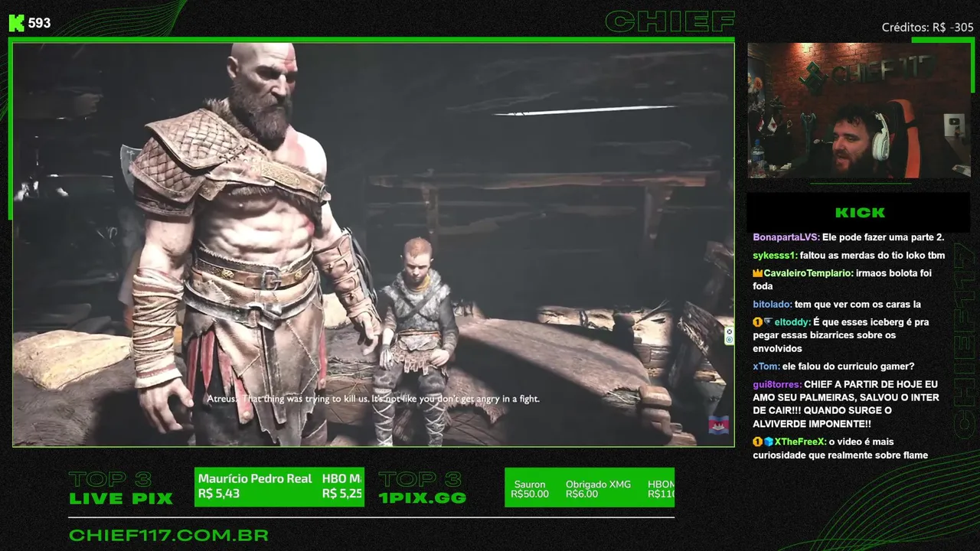Click the small blue circular icon below the X
This screenshot has width=980, height=551.
tap(729, 340)
